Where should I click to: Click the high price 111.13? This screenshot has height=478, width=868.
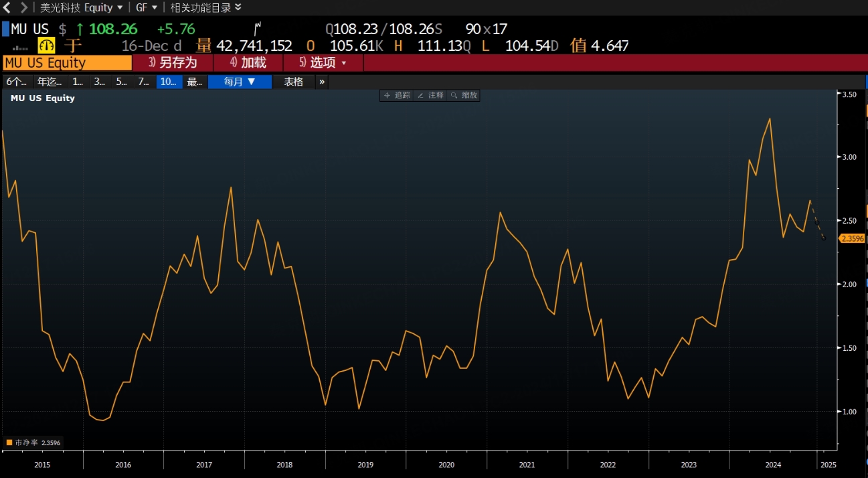click(x=440, y=46)
